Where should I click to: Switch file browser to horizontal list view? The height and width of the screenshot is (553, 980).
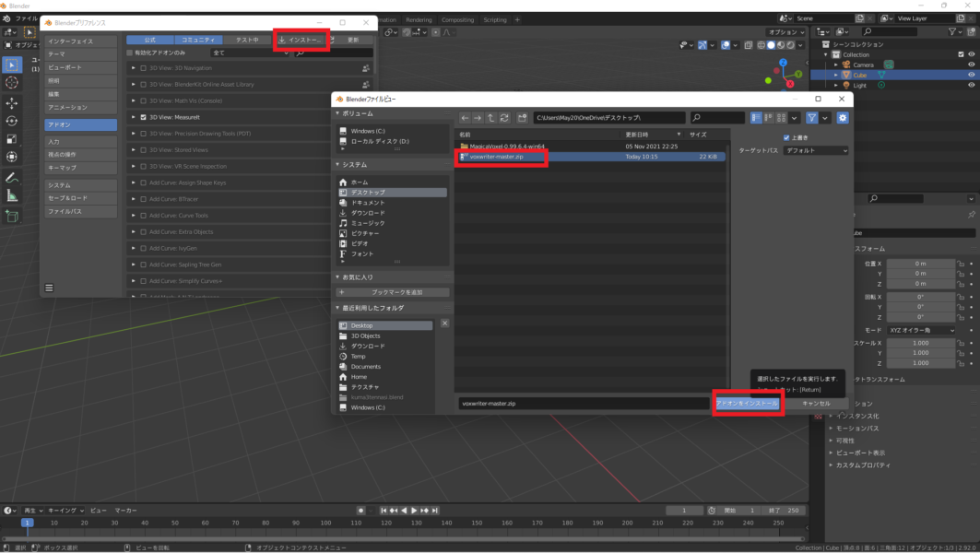[768, 117]
